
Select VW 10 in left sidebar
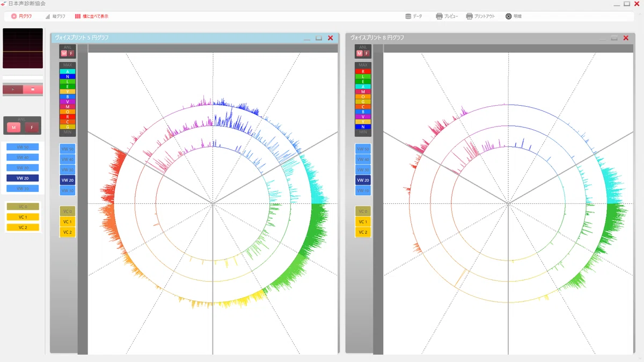pyautogui.click(x=23, y=189)
